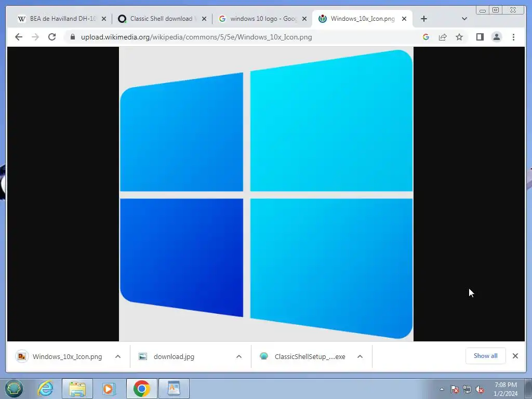Expand options for Windows_10x_Icon.png download

click(118, 356)
